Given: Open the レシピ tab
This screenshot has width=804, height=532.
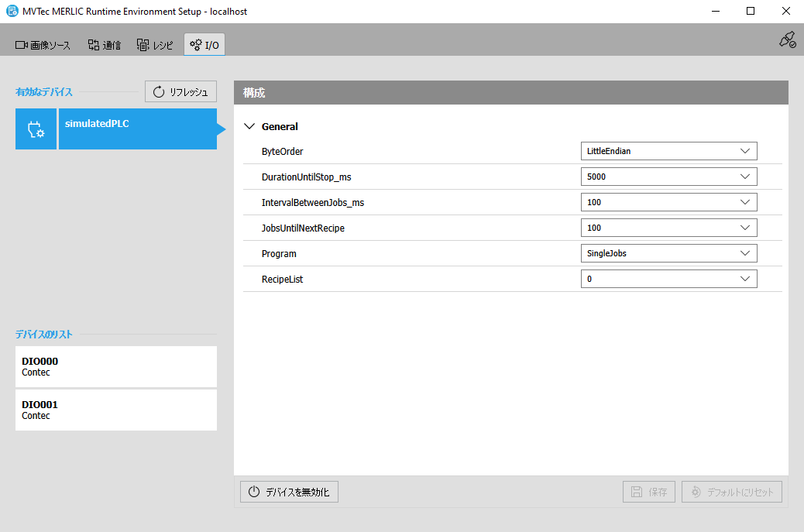Looking at the screenshot, I should (x=155, y=45).
